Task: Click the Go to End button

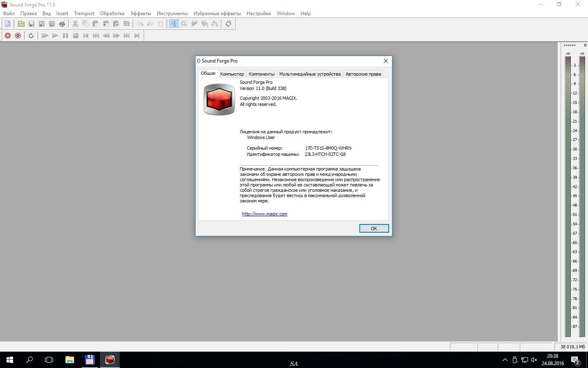Action: click(x=137, y=36)
